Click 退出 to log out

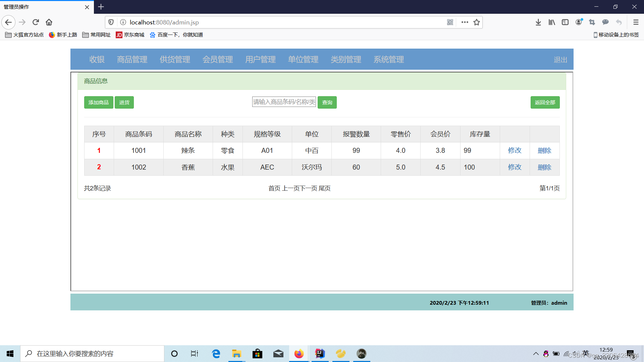(x=560, y=60)
